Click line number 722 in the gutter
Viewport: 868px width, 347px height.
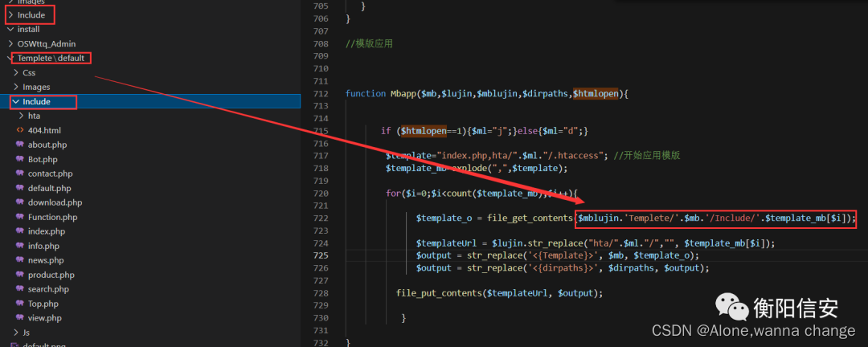pyautogui.click(x=321, y=218)
